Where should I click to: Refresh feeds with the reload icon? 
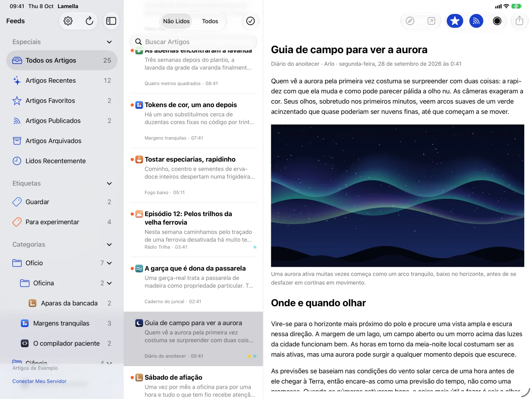click(x=89, y=21)
